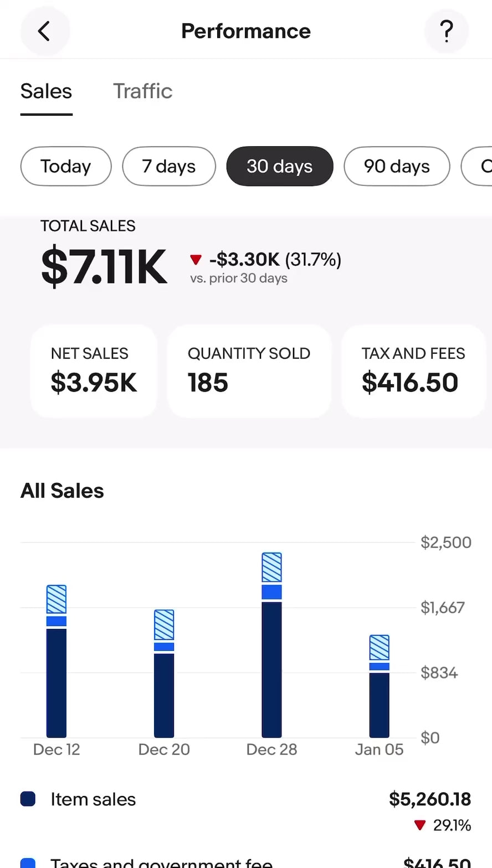This screenshot has width=492, height=868.
Task: Switch to the Traffic tab
Action: tap(143, 91)
